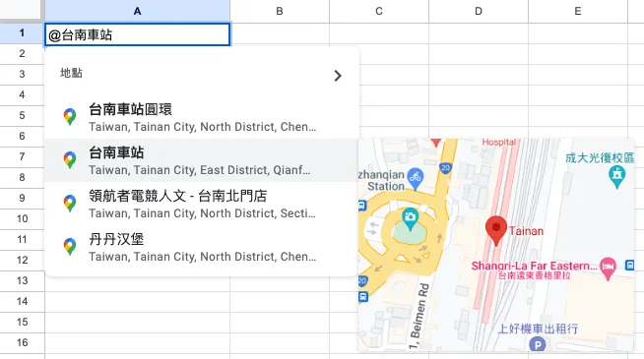Select the 台南車站圓環 place suggestion
The height and width of the screenshot is (359, 644).
coord(202,117)
